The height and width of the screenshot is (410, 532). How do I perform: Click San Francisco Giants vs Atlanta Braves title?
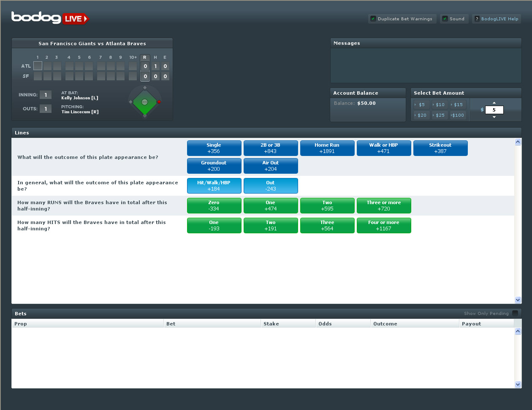(x=92, y=44)
